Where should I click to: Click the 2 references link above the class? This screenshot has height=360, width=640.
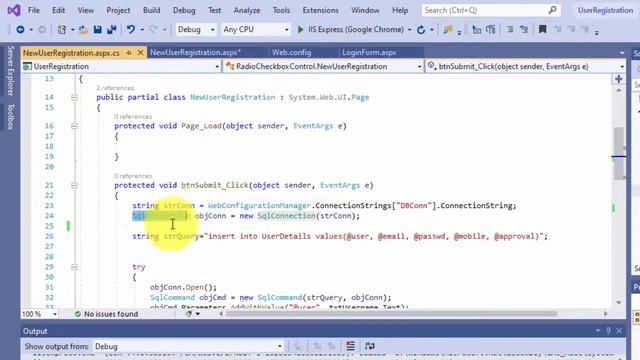pyautogui.click(x=115, y=88)
